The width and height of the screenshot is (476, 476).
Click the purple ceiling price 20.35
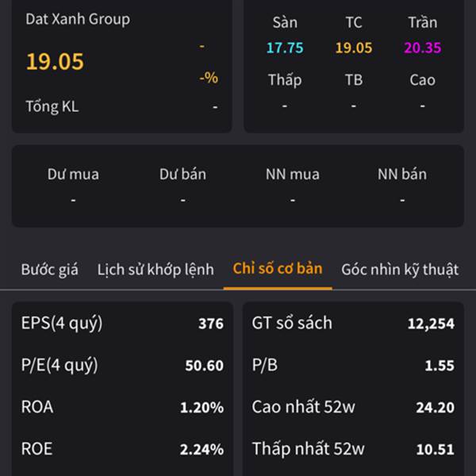tap(422, 48)
